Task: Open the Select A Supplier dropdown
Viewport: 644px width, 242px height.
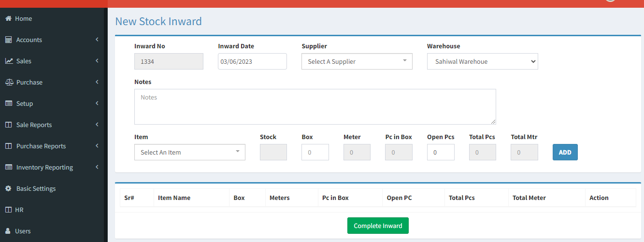Action: [x=357, y=61]
